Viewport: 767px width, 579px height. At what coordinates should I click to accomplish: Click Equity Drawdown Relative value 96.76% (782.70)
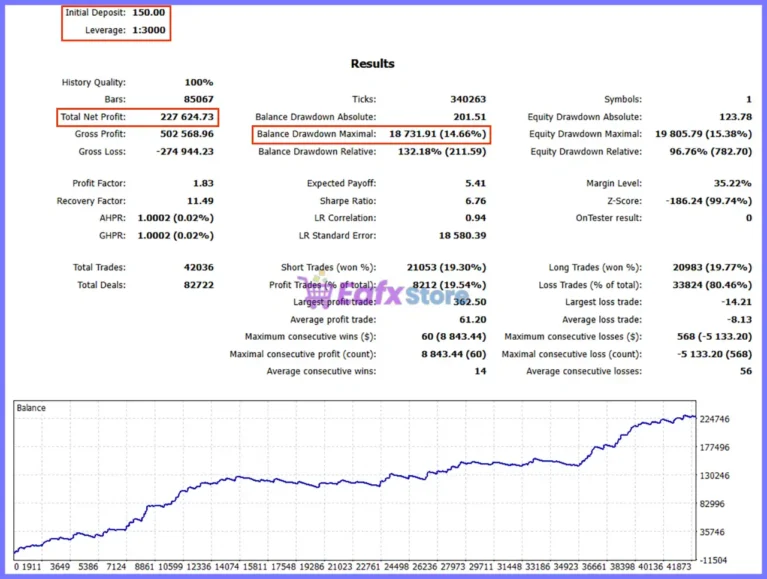pyautogui.click(x=711, y=152)
